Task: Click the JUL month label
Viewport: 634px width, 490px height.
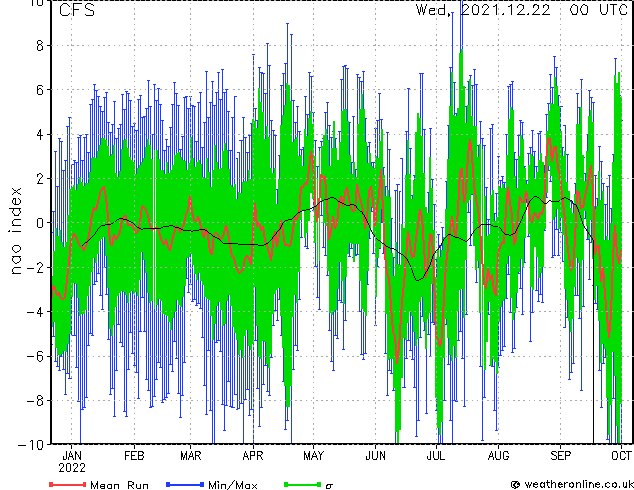Action: tap(436, 456)
